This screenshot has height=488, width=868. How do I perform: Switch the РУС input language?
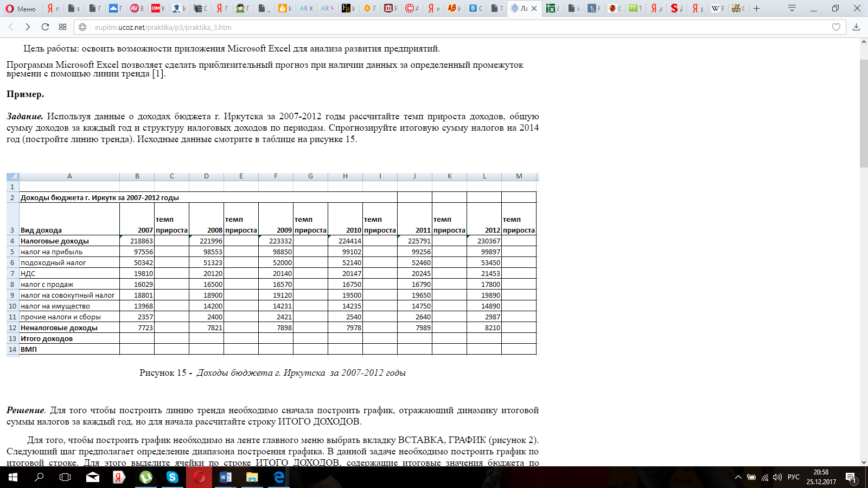(794, 477)
